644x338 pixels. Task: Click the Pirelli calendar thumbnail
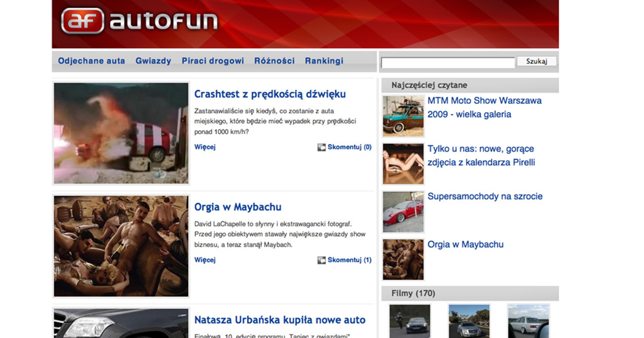[x=403, y=164]
